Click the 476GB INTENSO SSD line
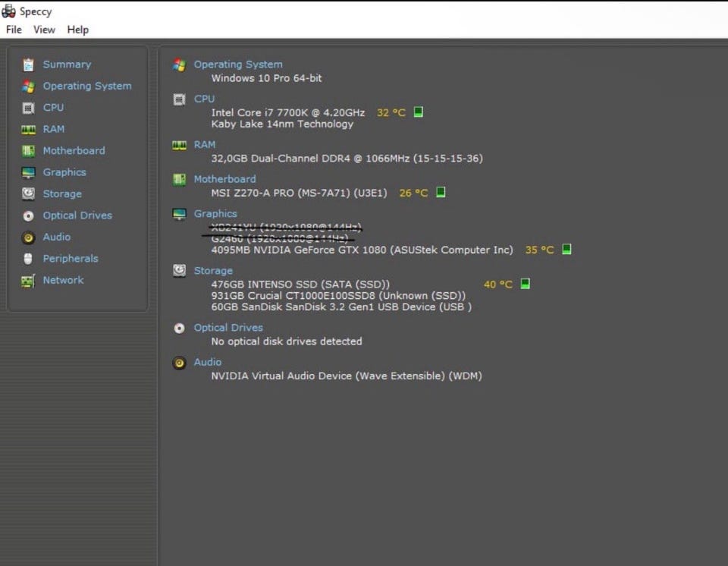The width and height of the screenshot is (728, 566). coord(300,285)
